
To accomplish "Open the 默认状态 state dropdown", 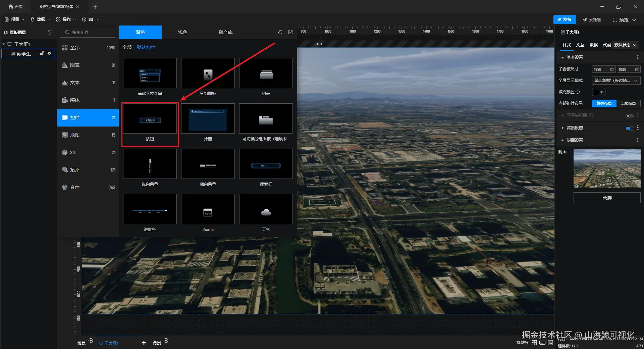I will point(626,45).
